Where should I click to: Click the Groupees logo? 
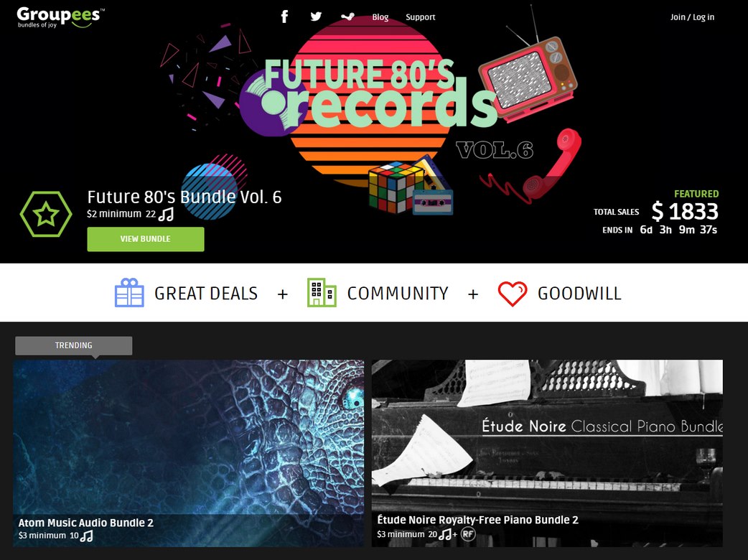pyautogui.click(x=60, y=17)
